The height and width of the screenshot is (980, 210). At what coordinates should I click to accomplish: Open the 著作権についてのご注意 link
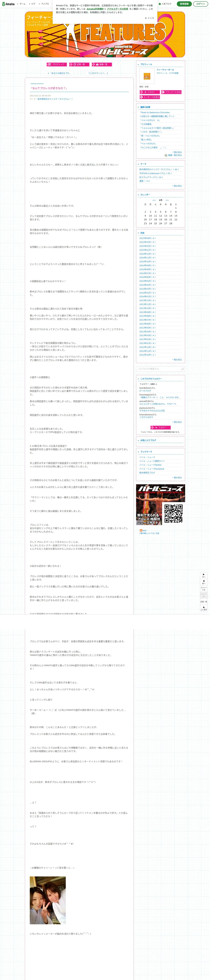[x=149, y=533]
